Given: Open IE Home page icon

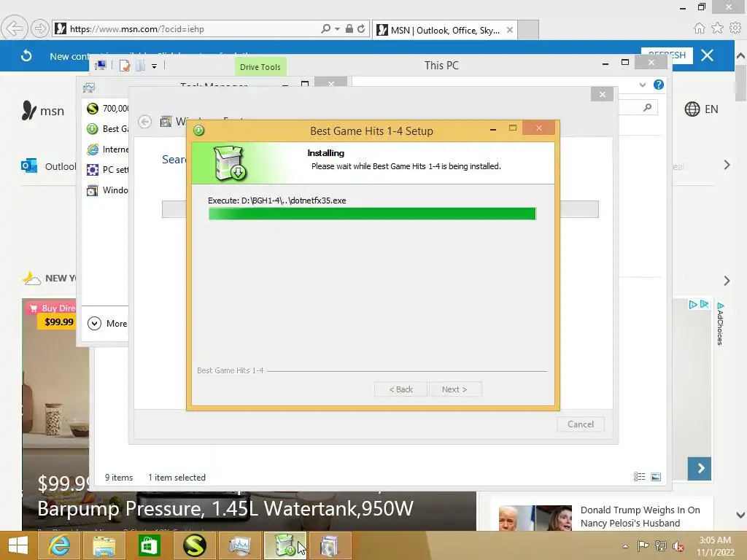Looking at the screenshot, I should click(699, 28).
